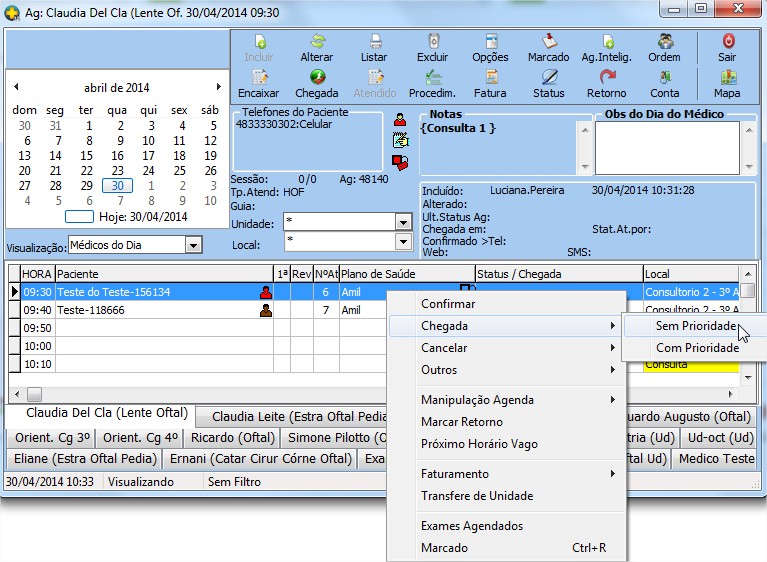
Task: Click the Ag.Intelig. toolbar icon
Action: (606, 43)
